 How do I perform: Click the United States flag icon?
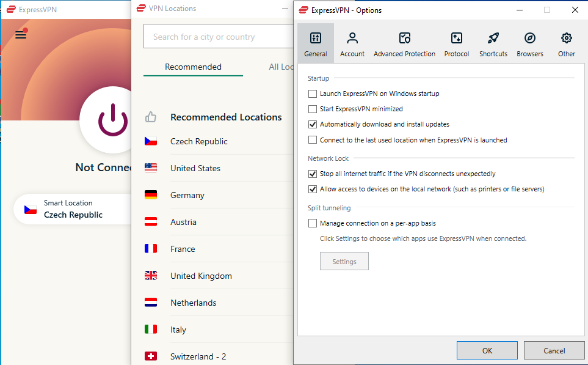coord(151,168)
